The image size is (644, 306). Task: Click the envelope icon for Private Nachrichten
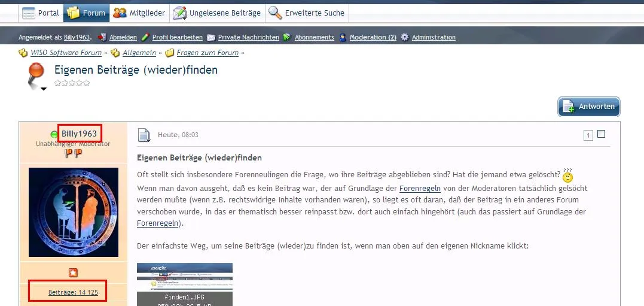click(211, 37)
